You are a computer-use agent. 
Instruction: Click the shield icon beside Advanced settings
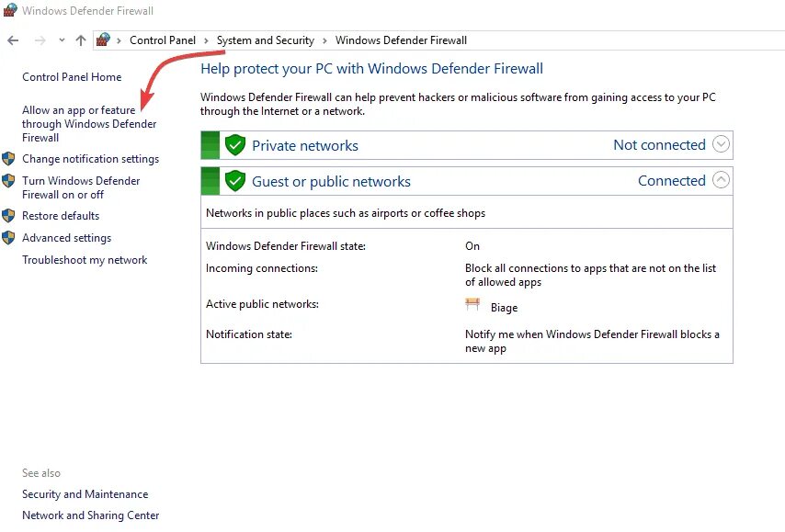pos(8,238)
